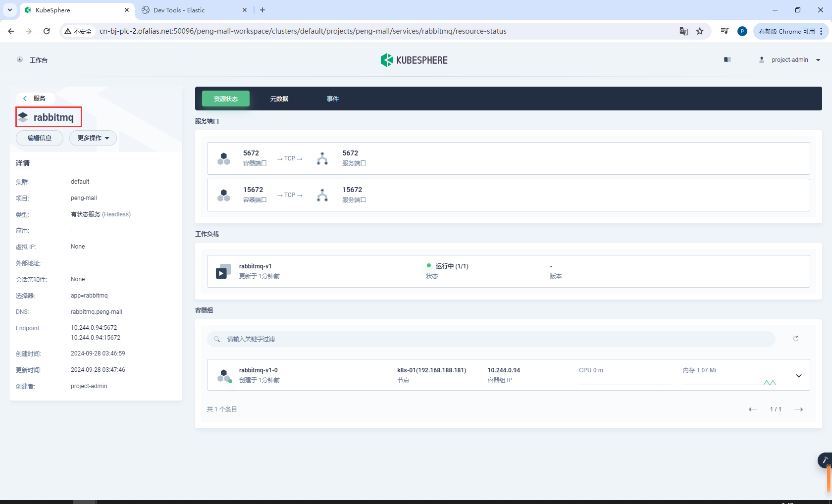832x504 pixels.
Task: Expand the rabbitmq-v1-0 pod row chevron
Action: point(799,376)
